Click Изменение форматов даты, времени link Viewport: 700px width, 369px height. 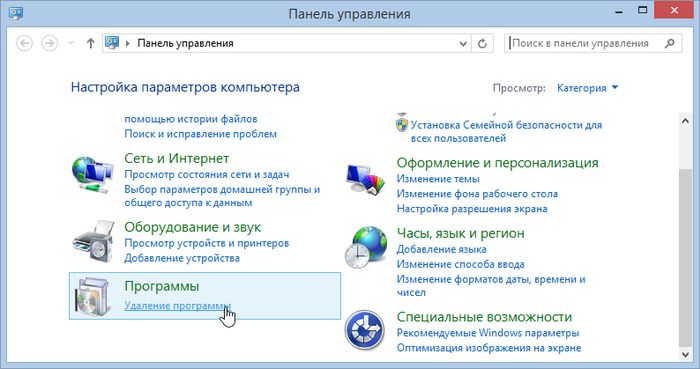[x=491, y=286]
